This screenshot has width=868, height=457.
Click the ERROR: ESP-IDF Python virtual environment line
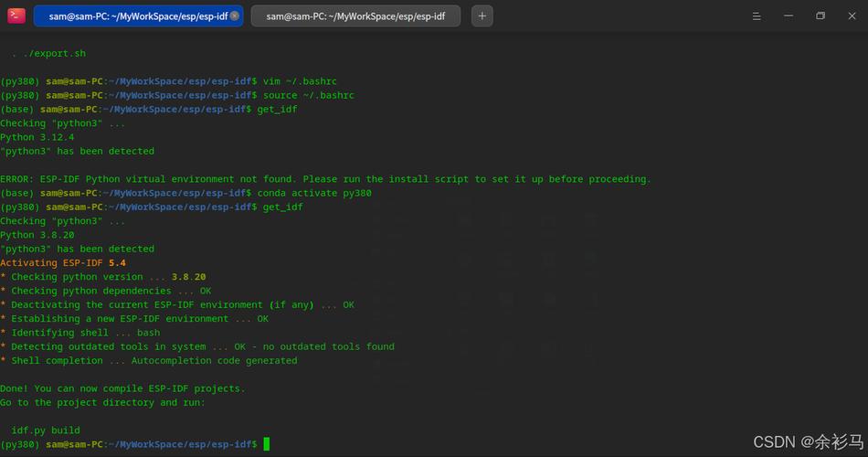click(325, 179)
